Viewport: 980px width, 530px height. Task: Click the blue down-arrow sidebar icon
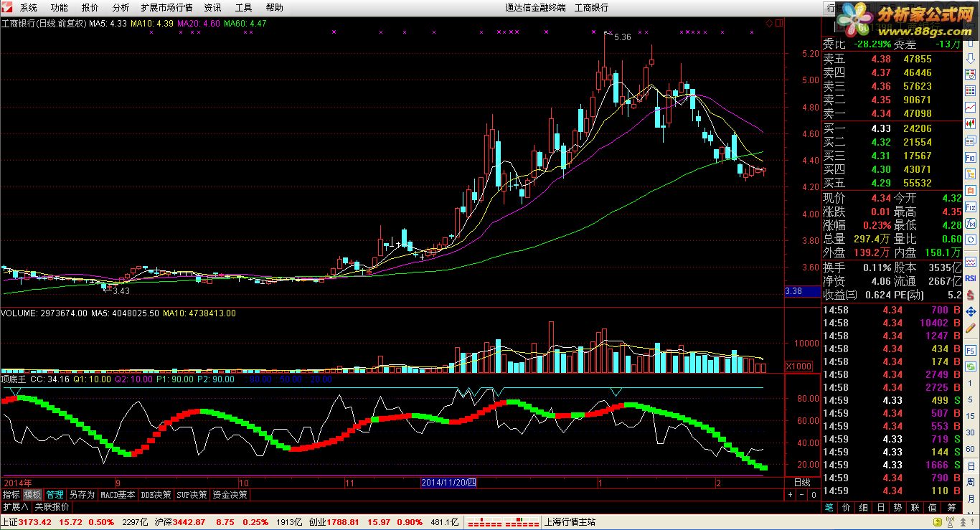(x=970, y=58)
